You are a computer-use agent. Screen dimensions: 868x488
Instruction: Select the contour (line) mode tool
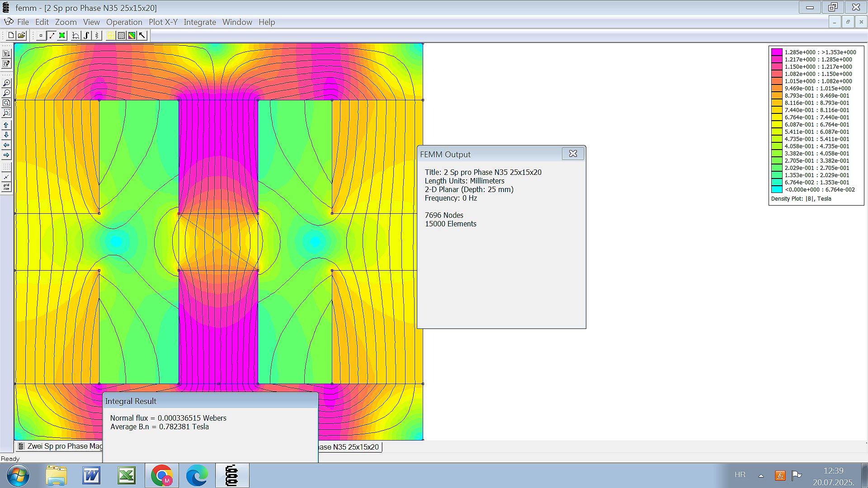[52, 36]
